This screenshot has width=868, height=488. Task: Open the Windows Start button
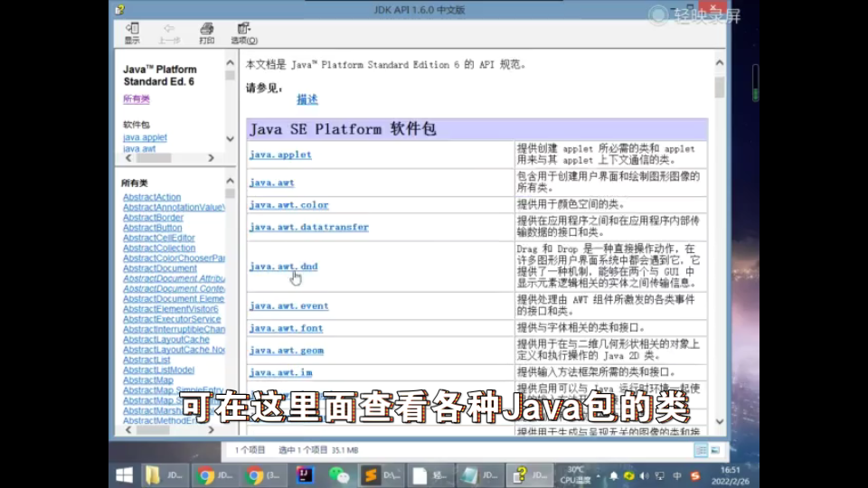point(124,475)
